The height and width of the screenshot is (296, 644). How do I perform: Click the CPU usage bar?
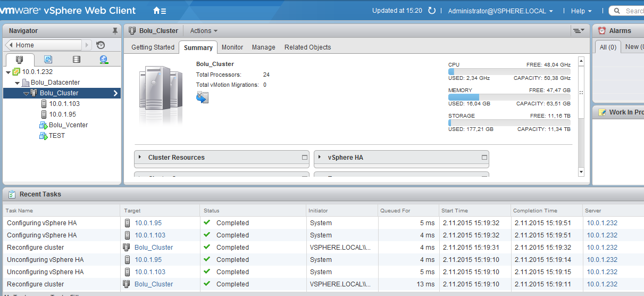[x=509, y=71]
